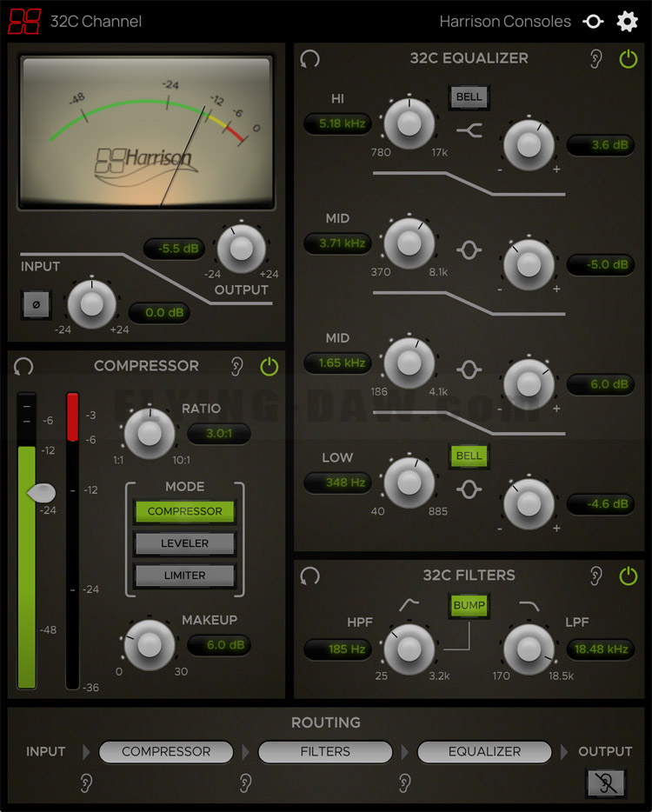
Task: Toggle the 32C Filters power button
Action: pos(629,576)
